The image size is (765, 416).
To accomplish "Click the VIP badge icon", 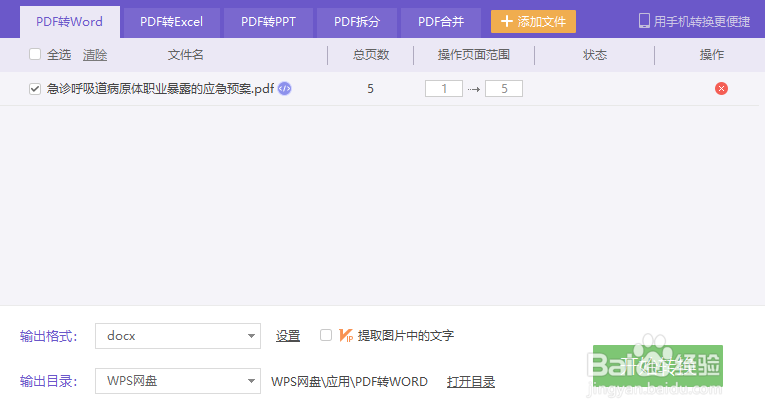I will [346, 336].
